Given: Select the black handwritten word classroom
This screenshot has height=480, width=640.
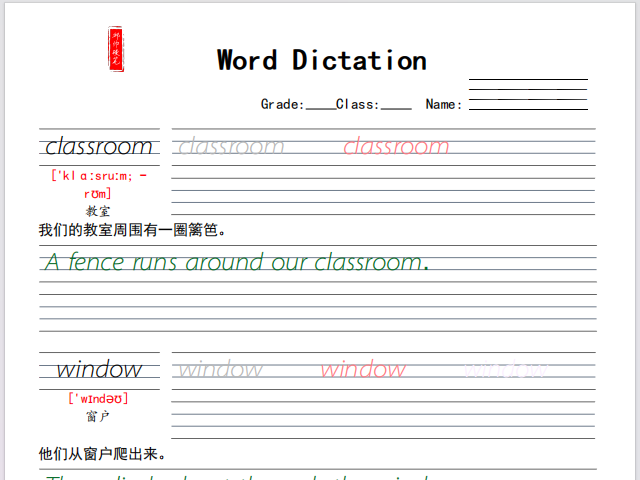Looking at the screenshot, I should (x=99, y=147).
